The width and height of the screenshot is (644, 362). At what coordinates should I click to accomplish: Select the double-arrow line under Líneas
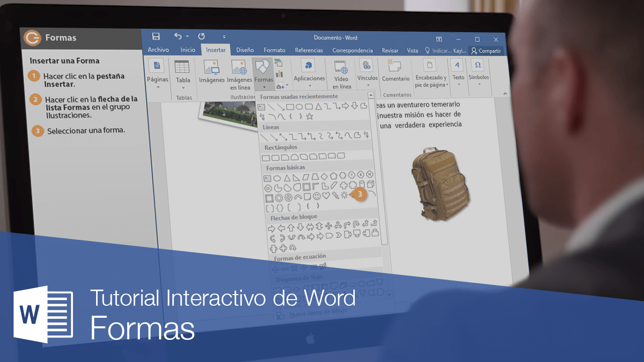[x=284, y=136]
